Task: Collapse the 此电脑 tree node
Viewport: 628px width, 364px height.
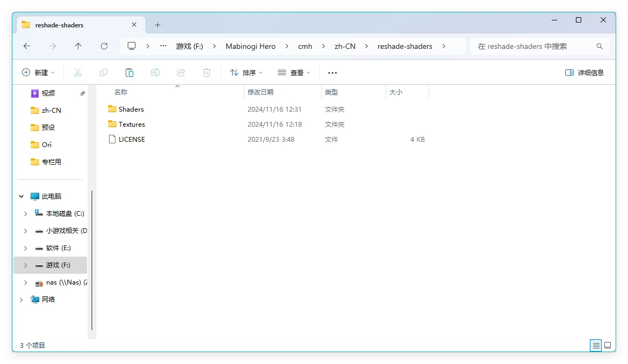Action: point(21,196)
